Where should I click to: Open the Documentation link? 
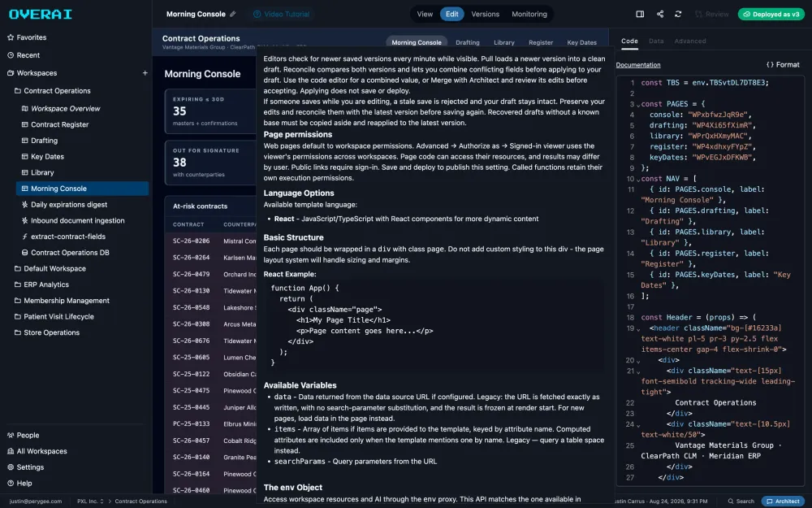tap(638, 65)
